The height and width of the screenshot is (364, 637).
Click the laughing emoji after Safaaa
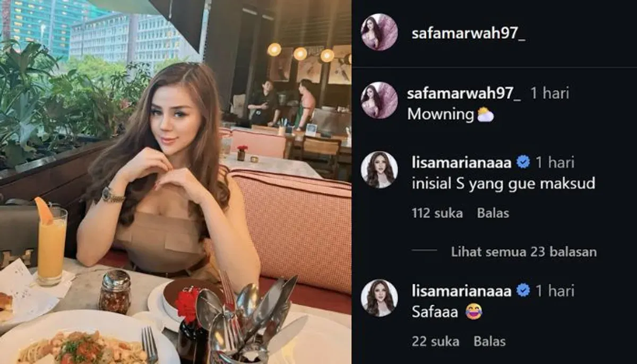[x=473, y=313]
